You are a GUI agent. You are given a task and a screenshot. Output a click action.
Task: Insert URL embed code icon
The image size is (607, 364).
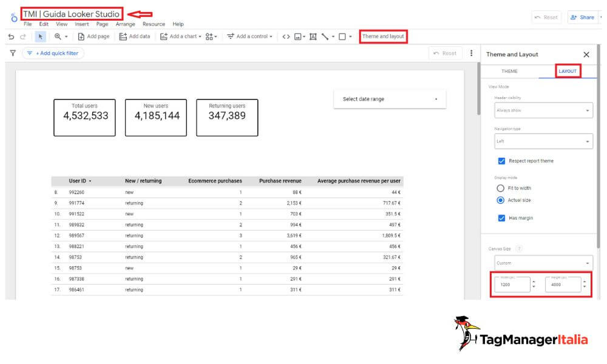286,37
